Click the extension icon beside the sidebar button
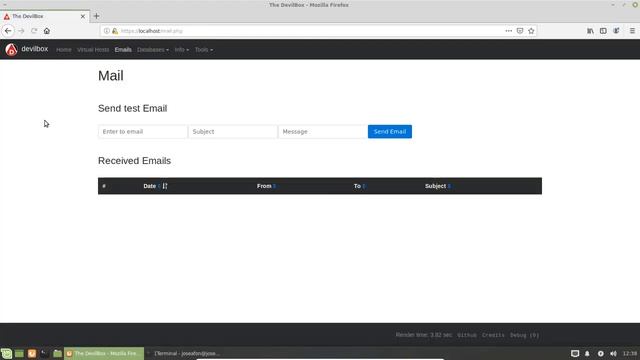This screenshot has width=640, height=360. point(616,31)
